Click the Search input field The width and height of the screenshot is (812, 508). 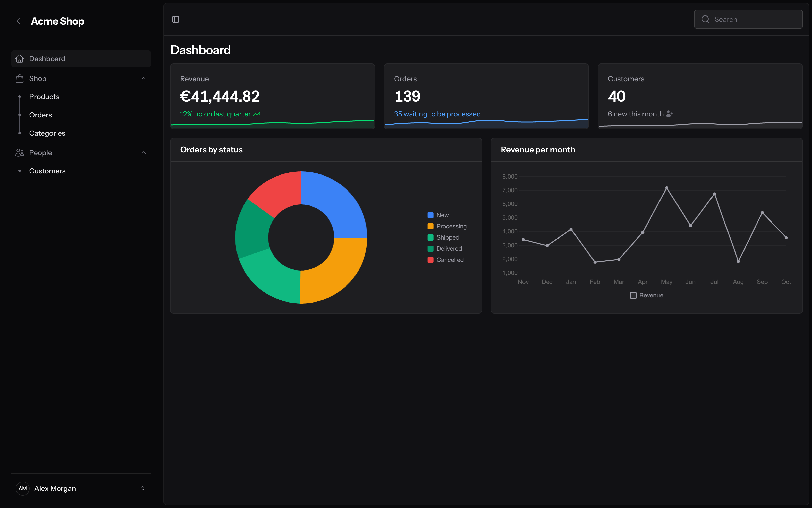click(x=748, y=20)
